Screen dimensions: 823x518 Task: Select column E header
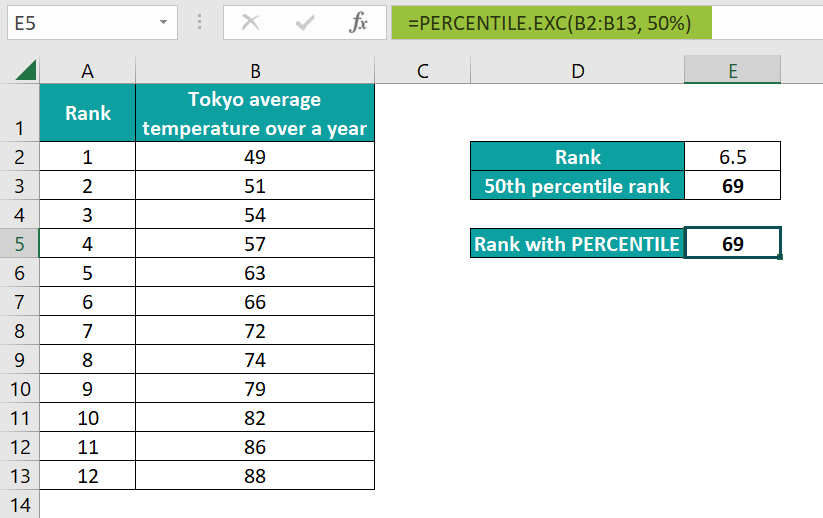733,70
